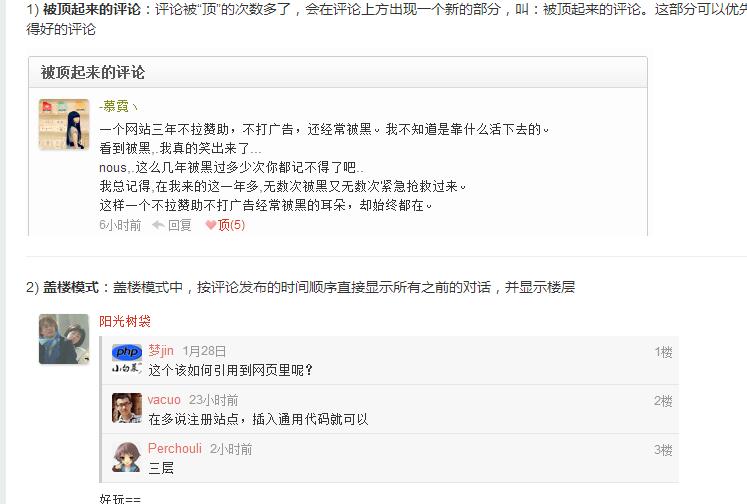Open the Perchouli username link

click(175, 449)
